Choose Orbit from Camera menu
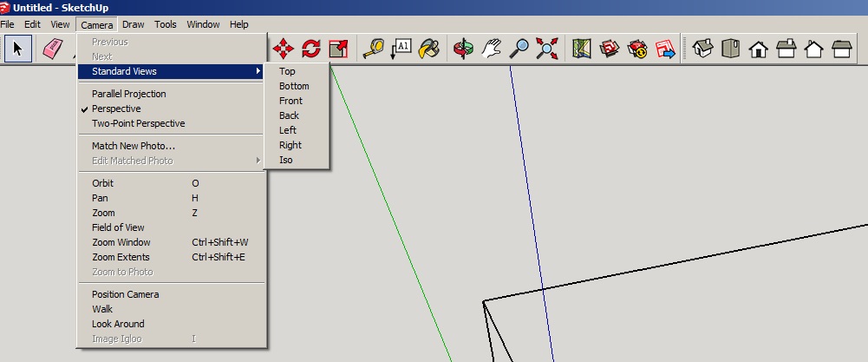The image size is (868, 362). [x=171, y=183]
